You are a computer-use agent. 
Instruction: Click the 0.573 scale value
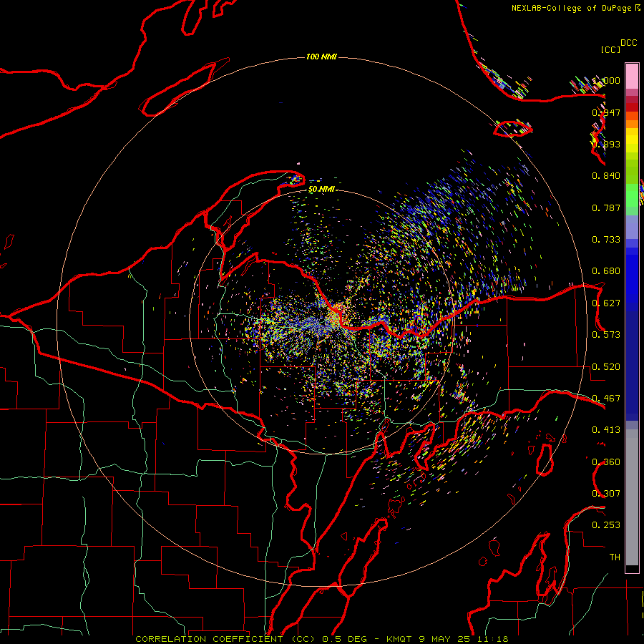pos(606,335)
